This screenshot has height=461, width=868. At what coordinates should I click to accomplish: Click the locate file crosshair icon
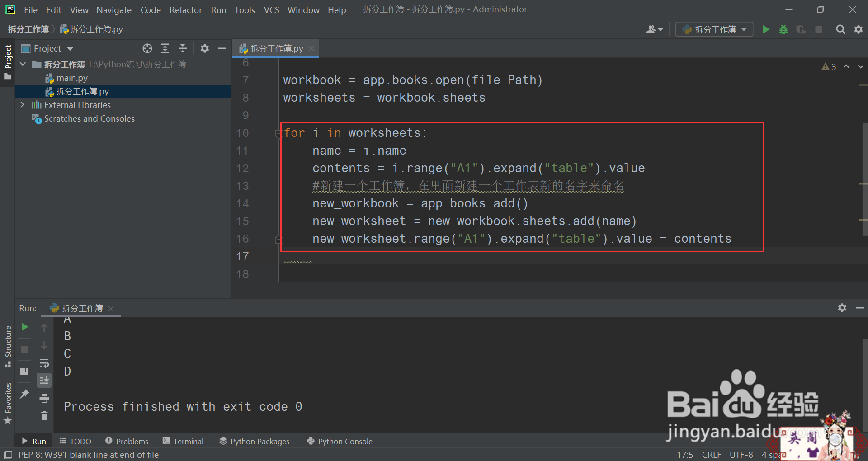(x=147, y=48)
